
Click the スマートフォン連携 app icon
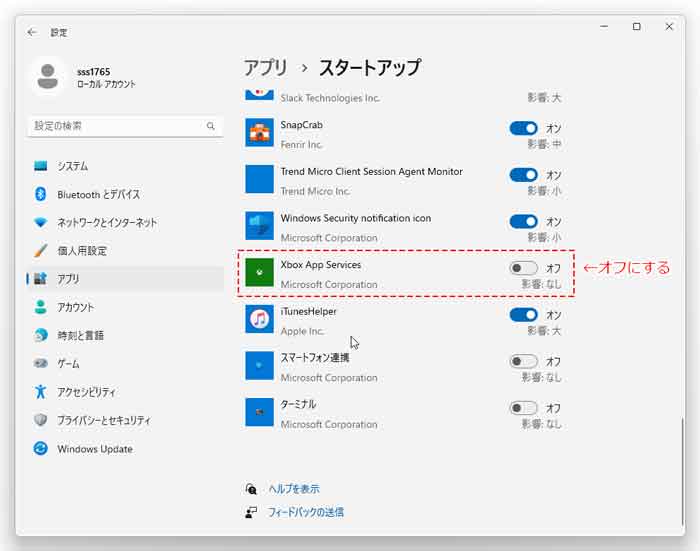click(259, 365)
